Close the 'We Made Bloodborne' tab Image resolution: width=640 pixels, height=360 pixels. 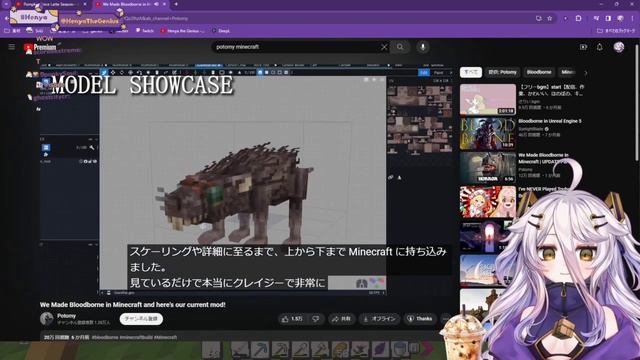(164, 4)
